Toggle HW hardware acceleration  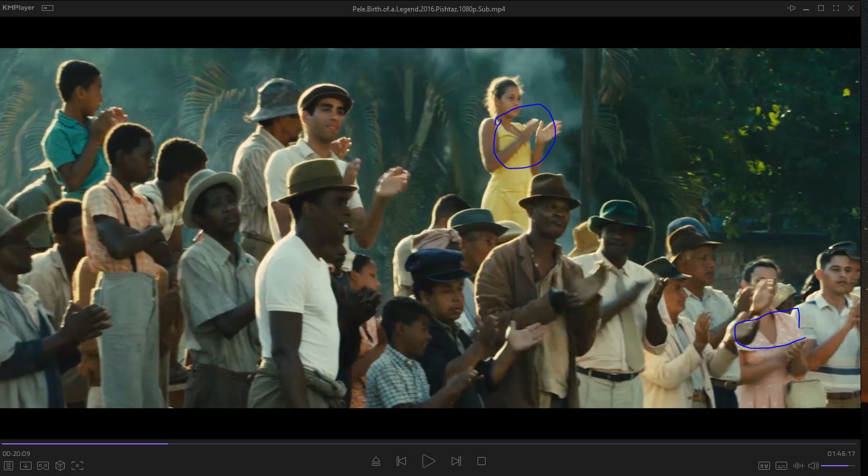coord(764,466)
